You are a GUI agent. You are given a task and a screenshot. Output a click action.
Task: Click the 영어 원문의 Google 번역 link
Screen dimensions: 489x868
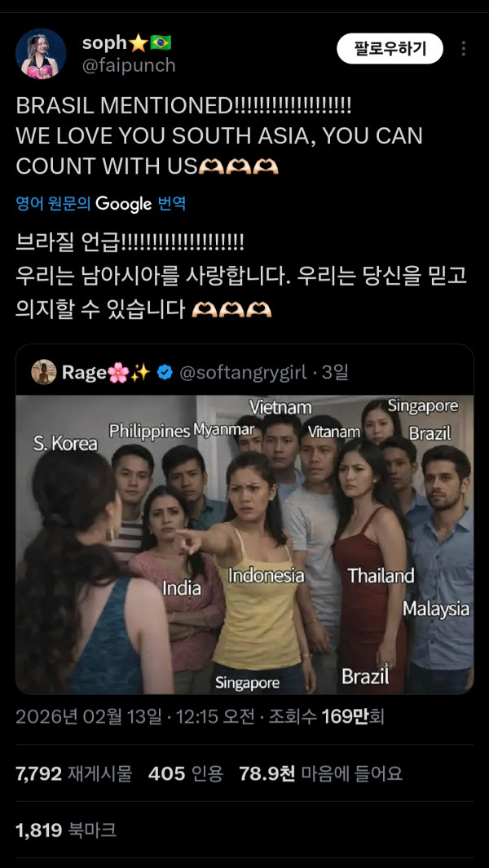click(100, 203)
